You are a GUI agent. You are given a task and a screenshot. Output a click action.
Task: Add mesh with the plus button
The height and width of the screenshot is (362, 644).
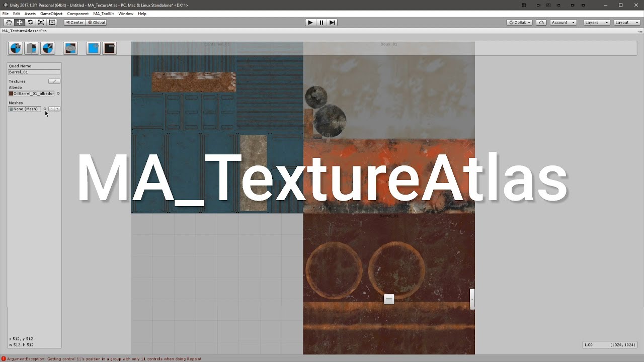pos(57,109)
